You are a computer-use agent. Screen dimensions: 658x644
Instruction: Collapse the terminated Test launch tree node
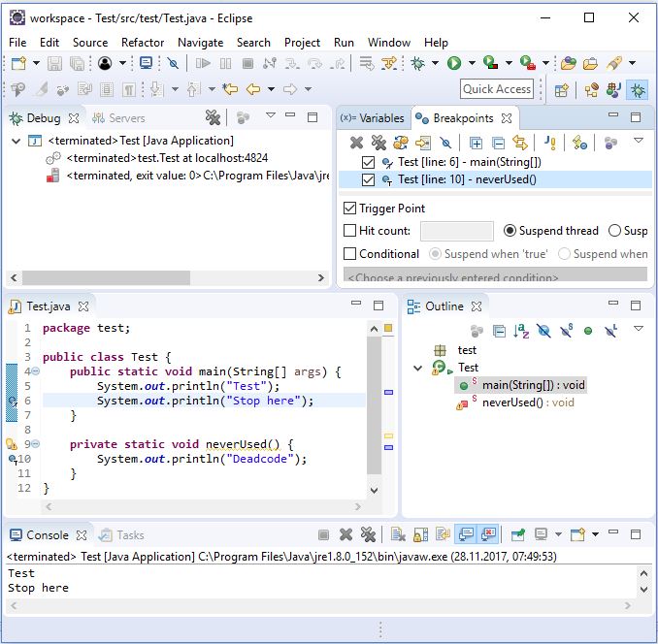click(x=16, y=141)
